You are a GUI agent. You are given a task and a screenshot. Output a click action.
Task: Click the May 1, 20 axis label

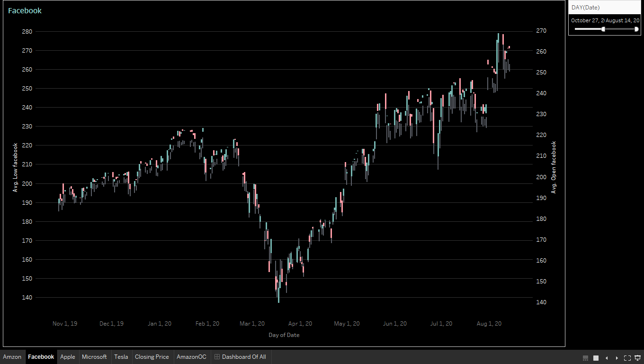pyautogui.click(x=347, y=324)
